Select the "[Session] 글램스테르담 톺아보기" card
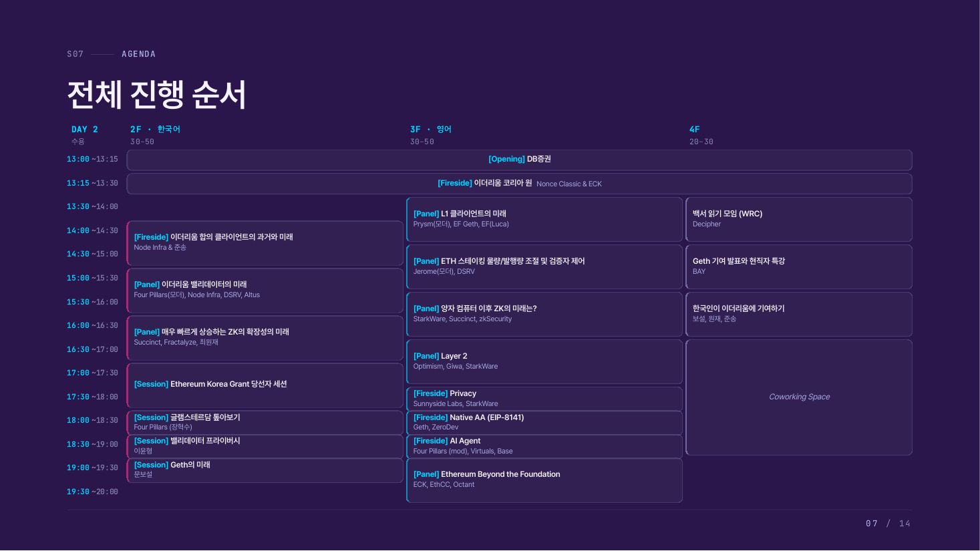This screenshot has width=980, height=551. click(x=265, y=423)
